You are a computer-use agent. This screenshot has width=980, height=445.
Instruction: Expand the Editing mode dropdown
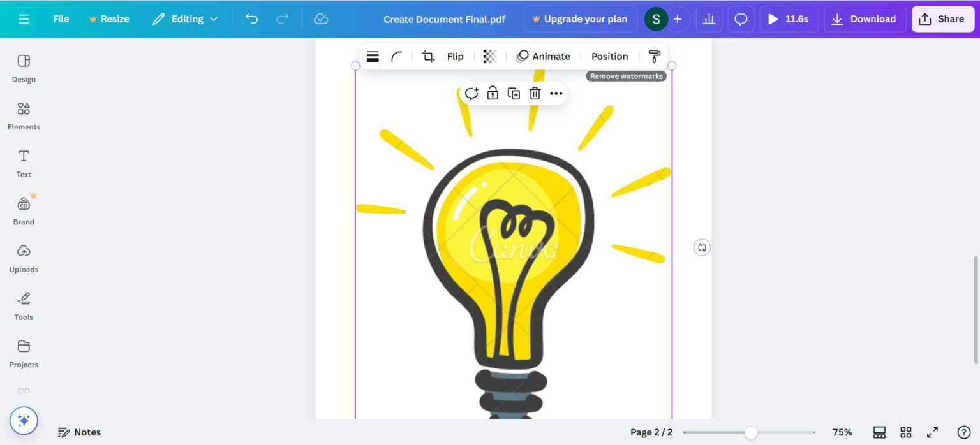pos(185,19)
